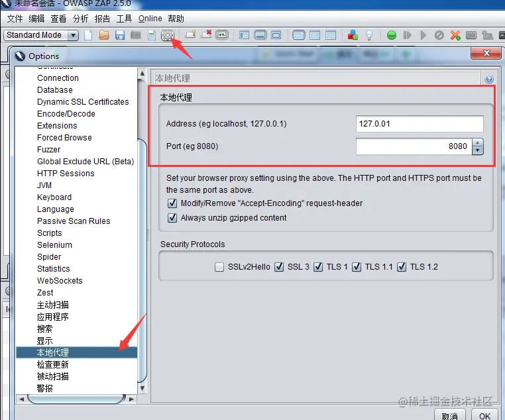Screen dimensions: 505x420
Task: Open Session Properties sheet icon
Action: coord(152,35)
